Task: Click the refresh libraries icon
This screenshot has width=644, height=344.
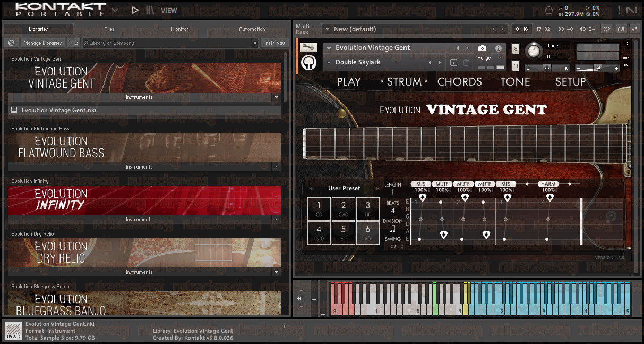Action: pos(11,43)
